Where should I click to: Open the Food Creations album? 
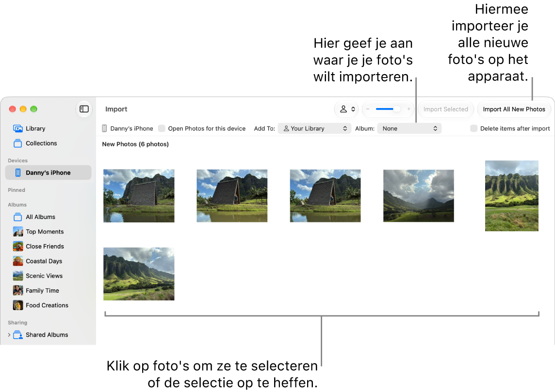tap(48, 305)
